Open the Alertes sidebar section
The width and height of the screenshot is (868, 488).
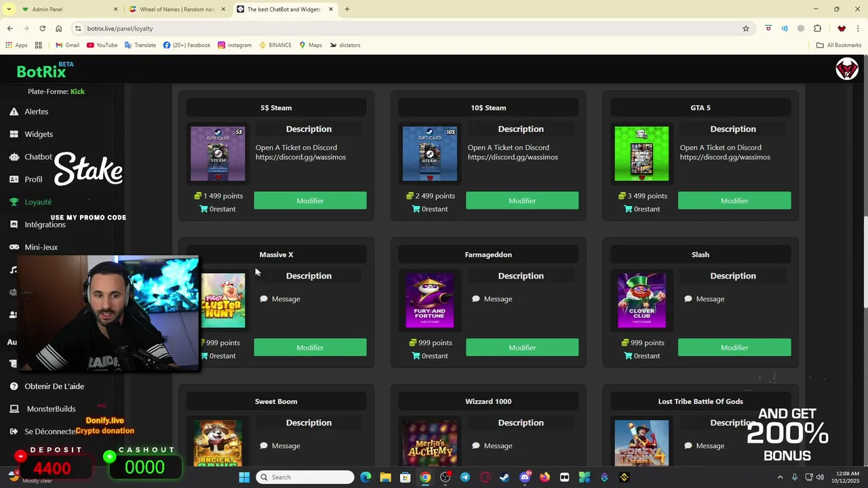tap(37, 112)
